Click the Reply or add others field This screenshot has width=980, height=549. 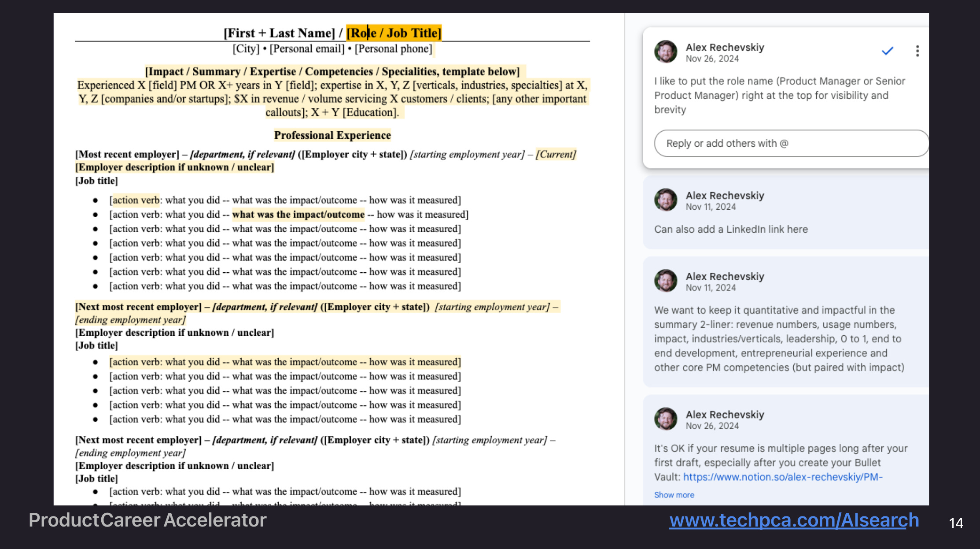pyautogui.click(x=790, y=143)
